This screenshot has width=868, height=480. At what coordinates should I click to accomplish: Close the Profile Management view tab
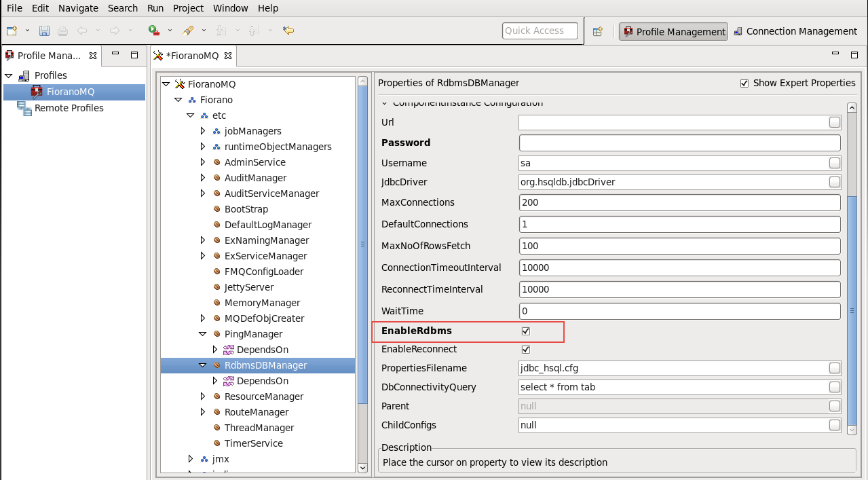(x=93, y=56)
